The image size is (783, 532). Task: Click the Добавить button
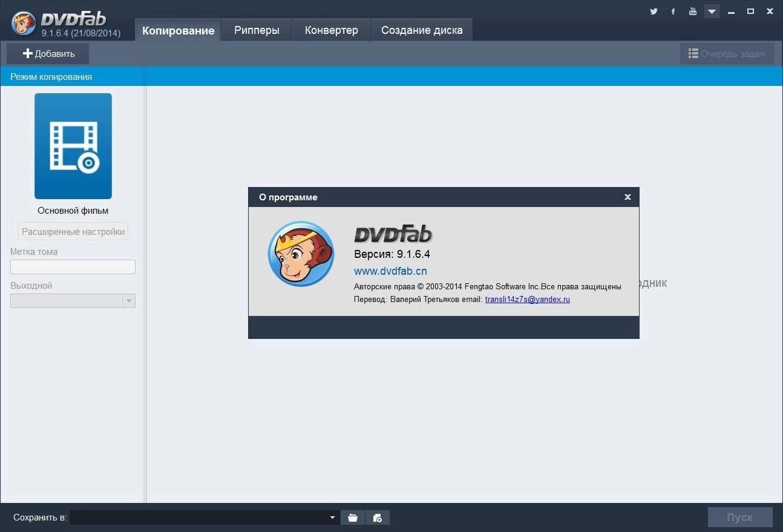(48, 53)
